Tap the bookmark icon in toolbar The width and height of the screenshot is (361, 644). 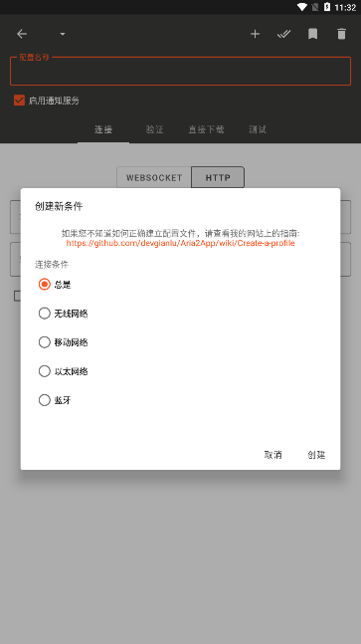click(x=312, y=34)
